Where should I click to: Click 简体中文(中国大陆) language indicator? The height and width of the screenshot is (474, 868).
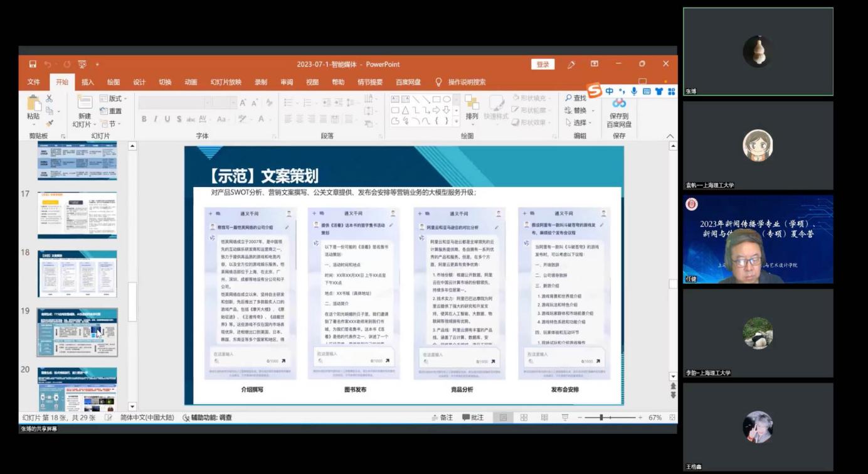coord(147,417)
